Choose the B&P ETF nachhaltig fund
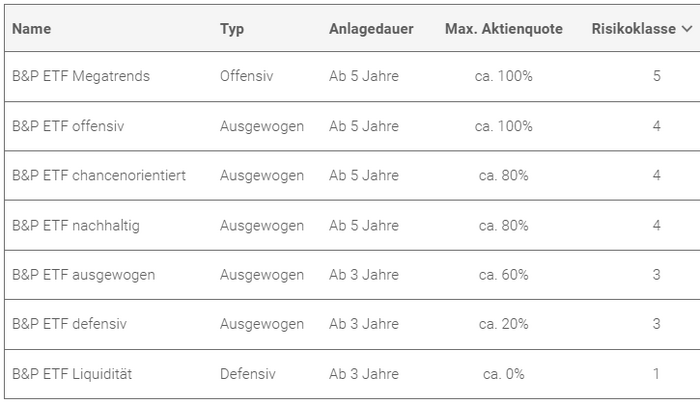Screen dimensions: 700x404 [76, 225]
